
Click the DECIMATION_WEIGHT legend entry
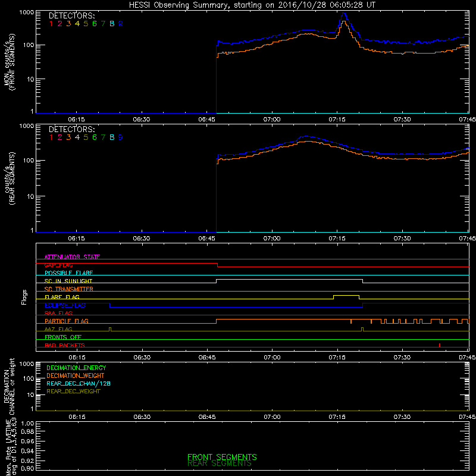[x=76, y=375]
